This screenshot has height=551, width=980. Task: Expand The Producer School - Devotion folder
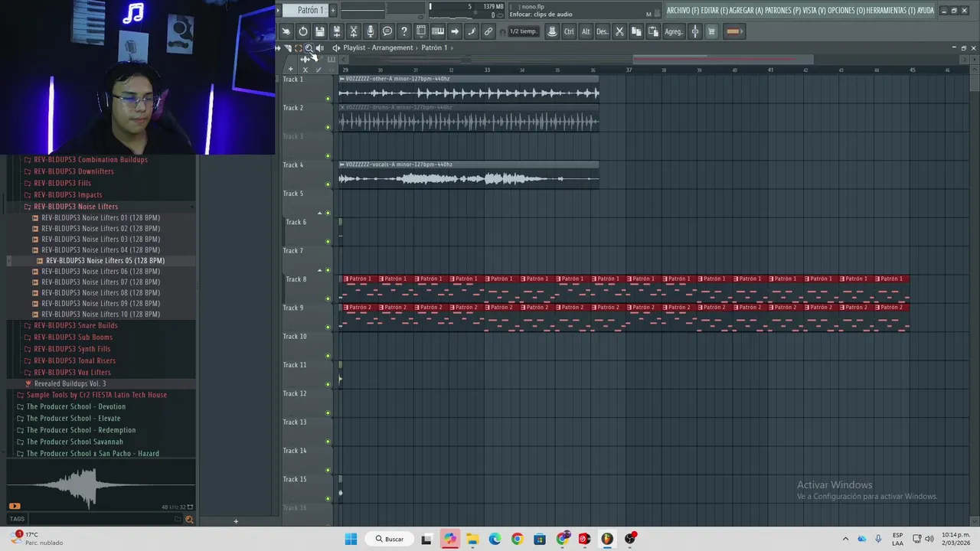76,406
